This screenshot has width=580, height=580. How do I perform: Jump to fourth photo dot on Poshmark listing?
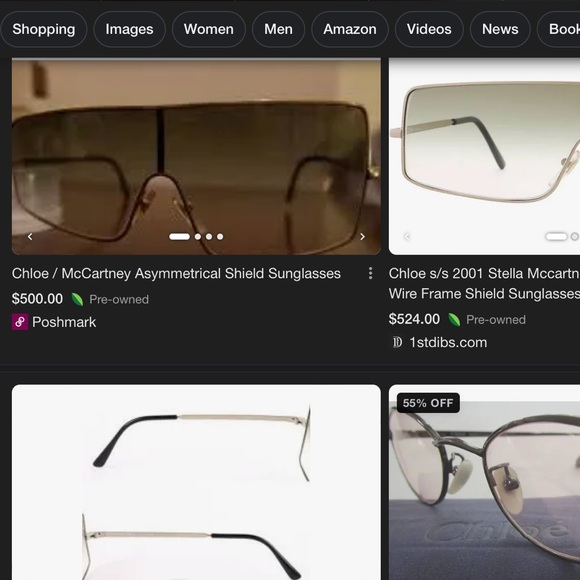(x=220, y=237)
